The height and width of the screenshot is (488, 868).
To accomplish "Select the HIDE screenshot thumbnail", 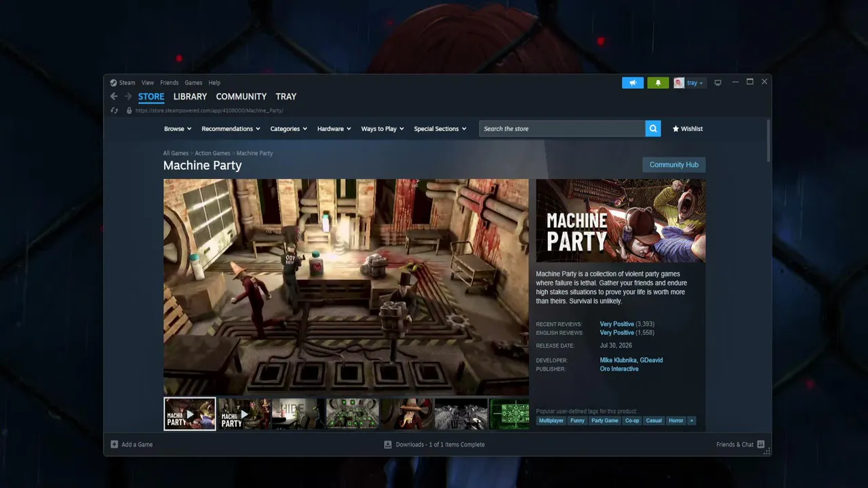I will [298, 414].
